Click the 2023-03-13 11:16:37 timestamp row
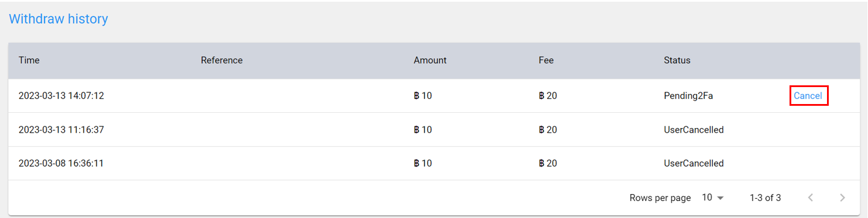The image size is (868, 218). (x=433, y=130)
